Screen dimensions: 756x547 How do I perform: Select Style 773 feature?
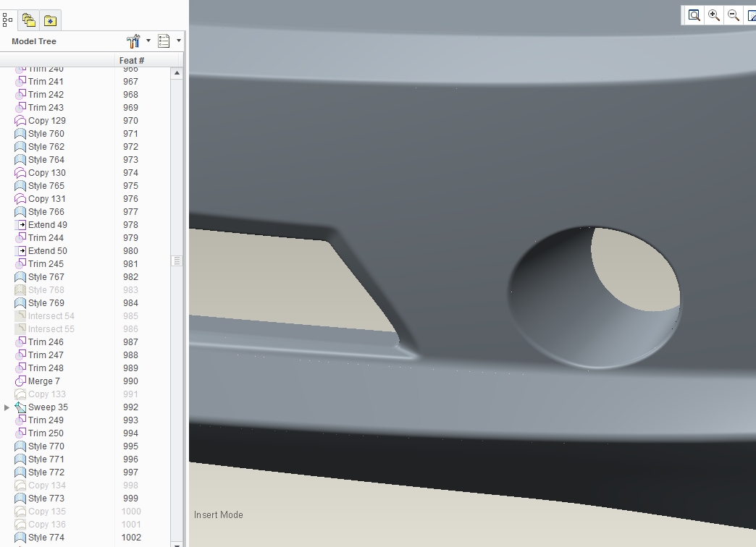click(46, 498)
